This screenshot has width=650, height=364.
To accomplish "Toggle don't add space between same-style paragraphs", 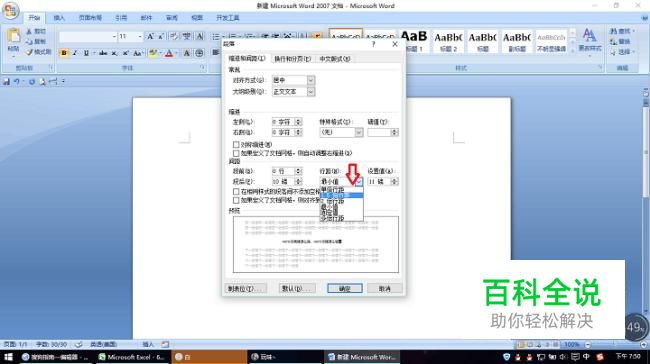I will [x=236, y=192].
